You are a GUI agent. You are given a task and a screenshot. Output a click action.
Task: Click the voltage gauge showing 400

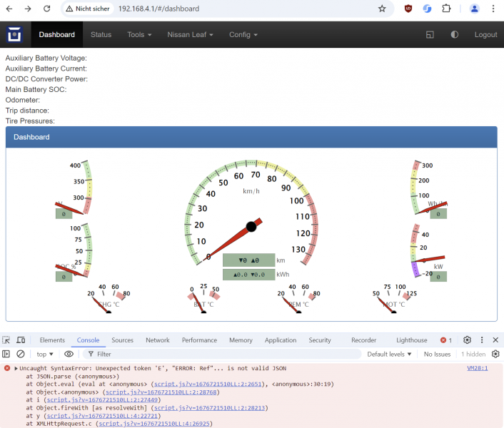click(x=74, y=190)
